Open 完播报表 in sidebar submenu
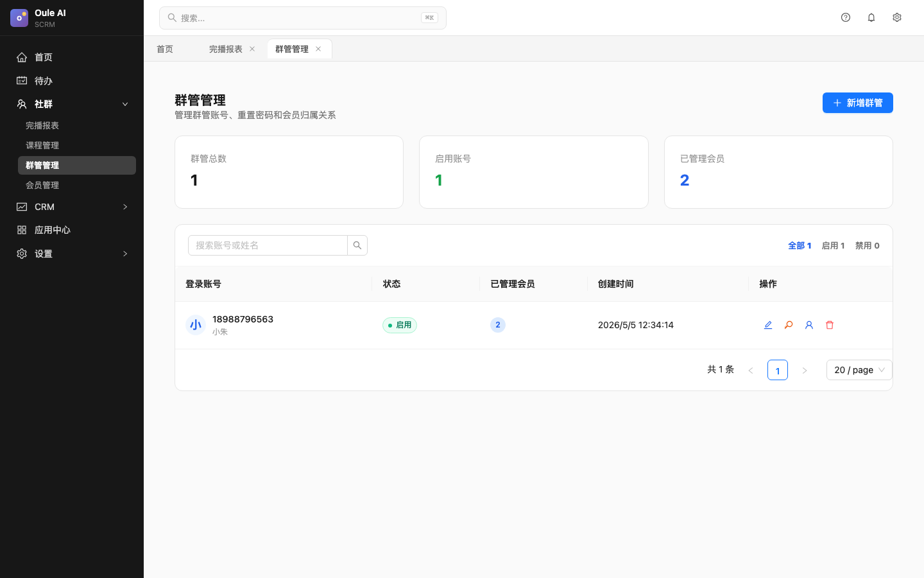This screenshot has height=578, width=924. pyautogui.click(x=77, y=125)
